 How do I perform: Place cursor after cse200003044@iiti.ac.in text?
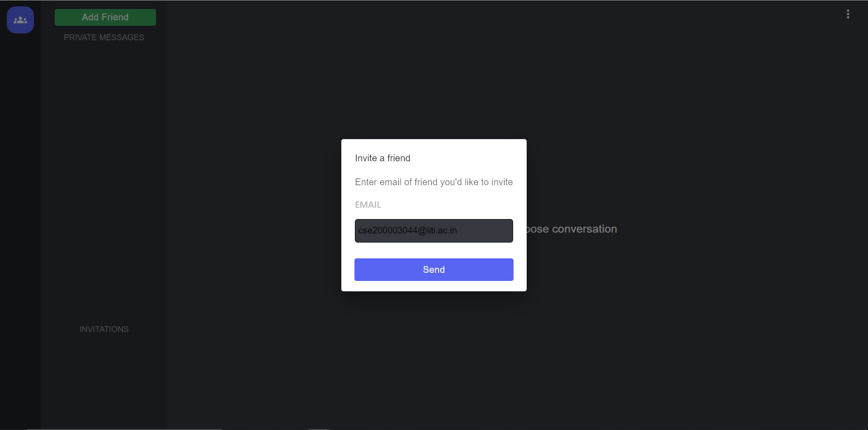click(x=458, y=231)
